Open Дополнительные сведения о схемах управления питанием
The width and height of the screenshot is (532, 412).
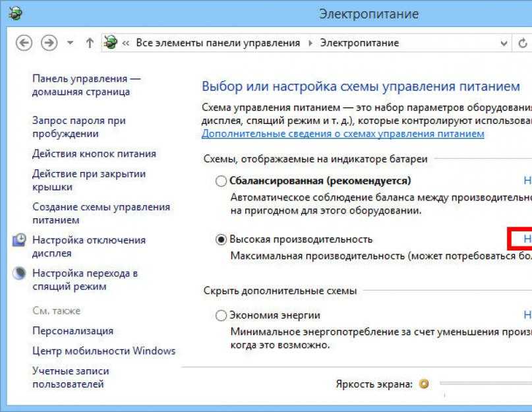pyautogui.click(x=343, y=134)
